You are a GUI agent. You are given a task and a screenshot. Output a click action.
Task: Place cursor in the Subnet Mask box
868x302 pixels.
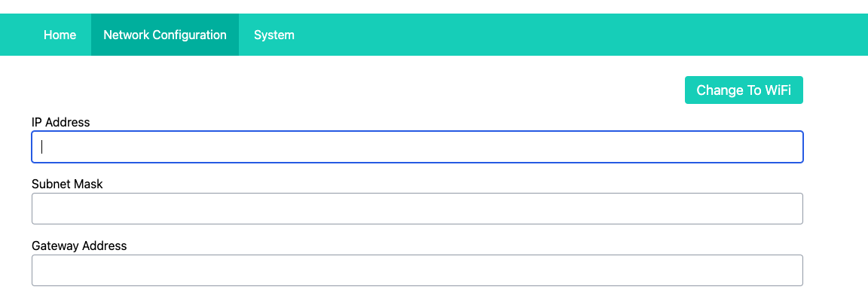click(x=417, y=209)
